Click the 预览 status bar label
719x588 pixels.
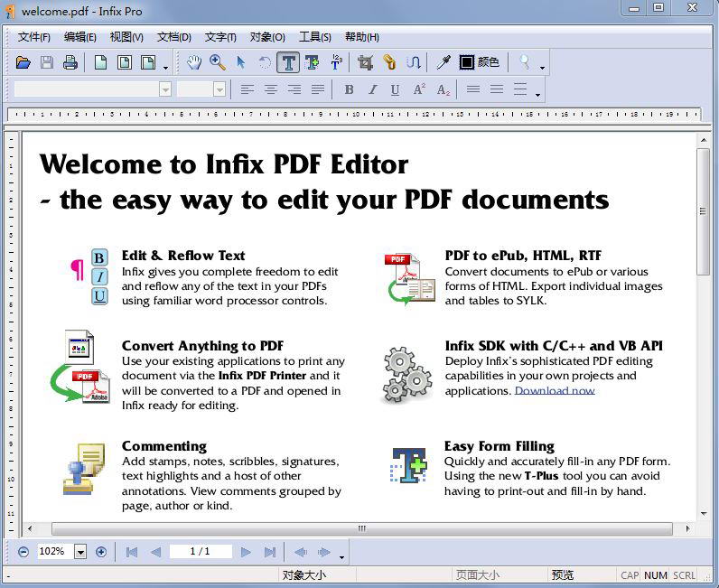point(562,575)
